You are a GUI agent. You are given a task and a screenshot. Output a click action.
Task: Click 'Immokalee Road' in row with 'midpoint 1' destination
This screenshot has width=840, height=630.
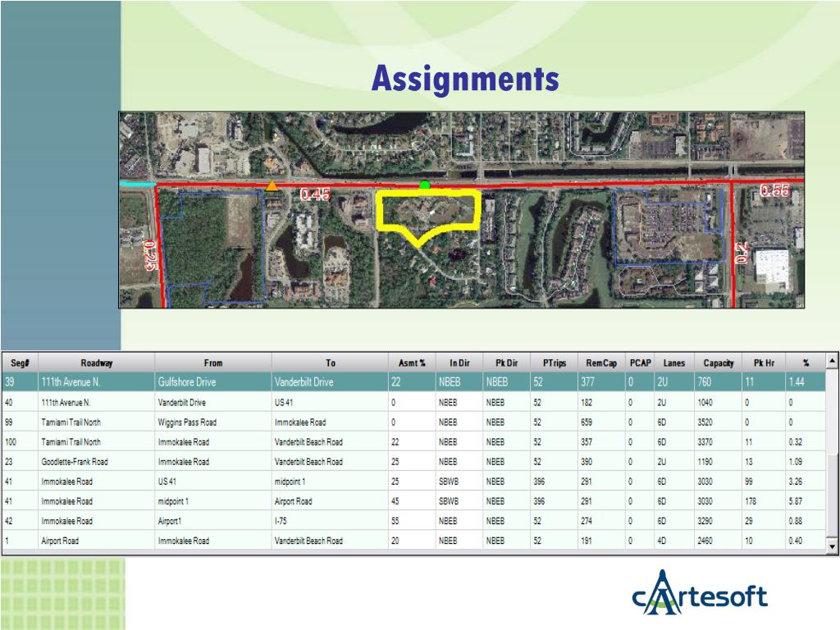97,482
